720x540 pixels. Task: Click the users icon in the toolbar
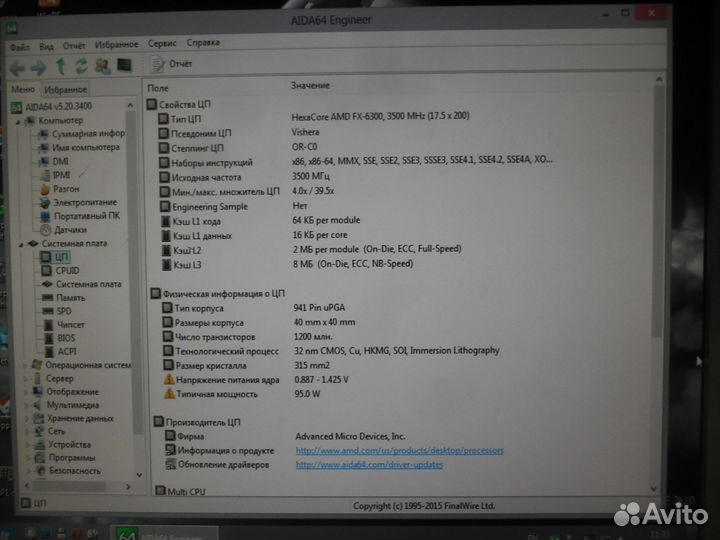[x=102, y=67]
